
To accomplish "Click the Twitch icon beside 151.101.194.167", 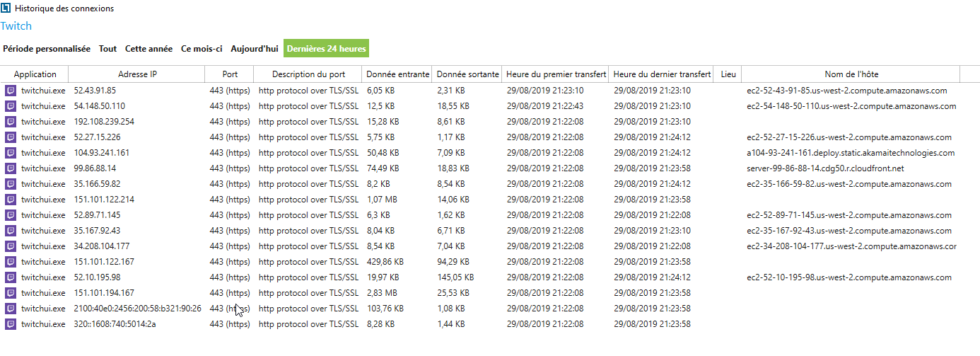I will pyautogui.click(x=10, y=293).
